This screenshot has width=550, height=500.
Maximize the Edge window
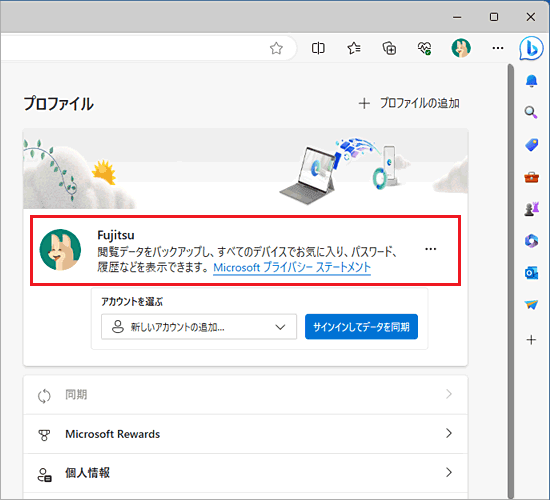(494, 17)
